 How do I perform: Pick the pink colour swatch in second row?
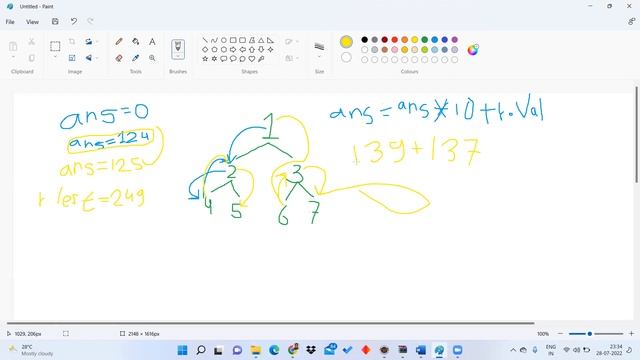(x=395, y=49)
